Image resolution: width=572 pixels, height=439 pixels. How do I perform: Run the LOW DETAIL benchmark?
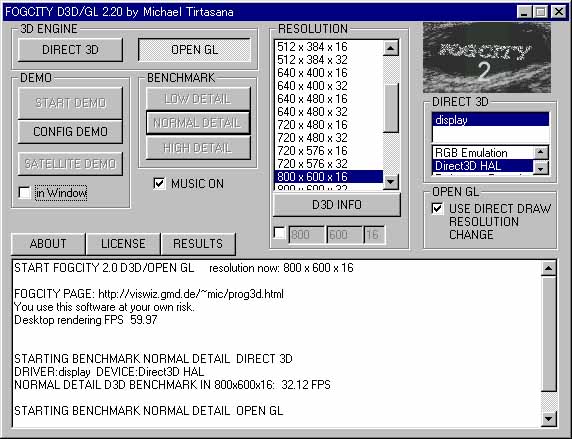(x=198, y=99)
